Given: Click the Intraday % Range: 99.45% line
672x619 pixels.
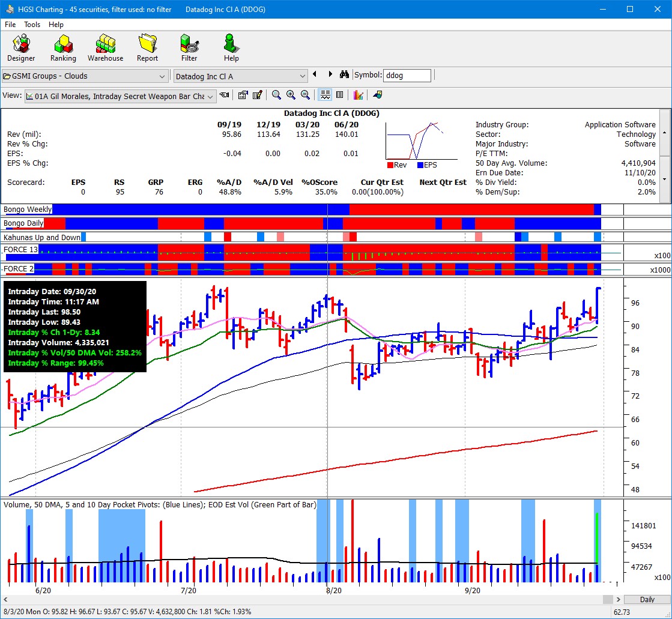Looking at the screenshot, I should 56,363.
